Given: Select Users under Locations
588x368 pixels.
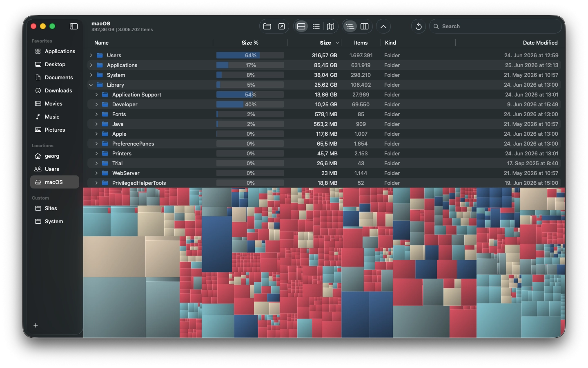Looking at the screenshot, I should (x=55, y=169).
